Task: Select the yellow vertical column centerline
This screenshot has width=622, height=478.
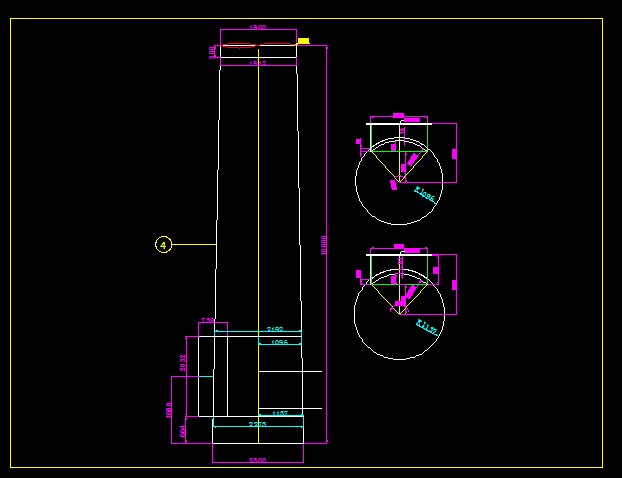Action: coord(258,200)
